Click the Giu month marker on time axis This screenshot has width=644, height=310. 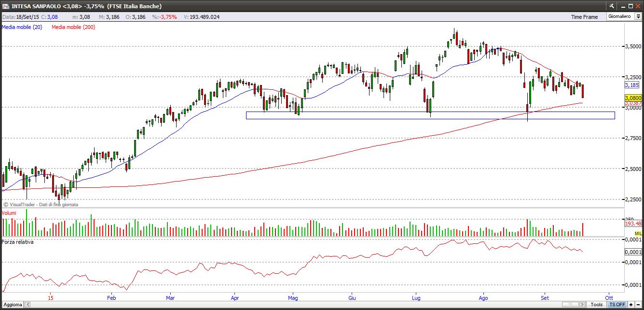pos(352,297)
